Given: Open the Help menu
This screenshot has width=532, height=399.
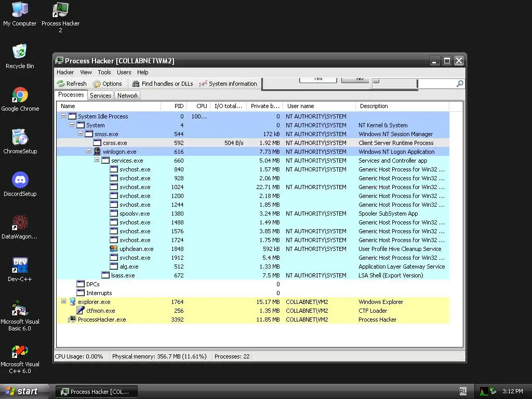Looking at the screenshot, I should click(x=142, y=72).
